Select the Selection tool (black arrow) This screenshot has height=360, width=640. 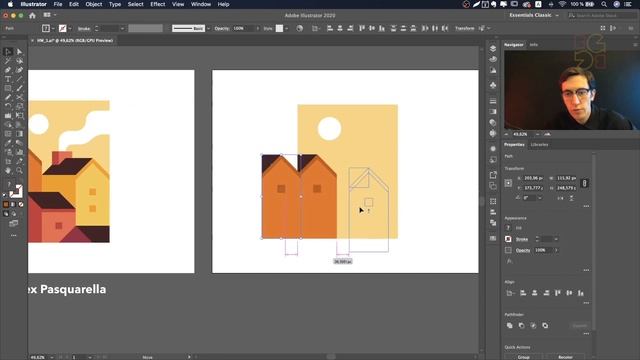coord(8,52)
